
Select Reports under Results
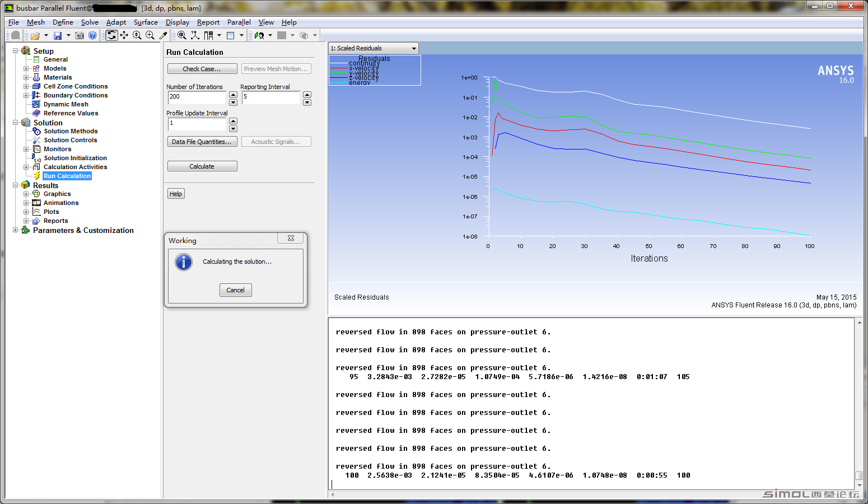pos(56,221)
